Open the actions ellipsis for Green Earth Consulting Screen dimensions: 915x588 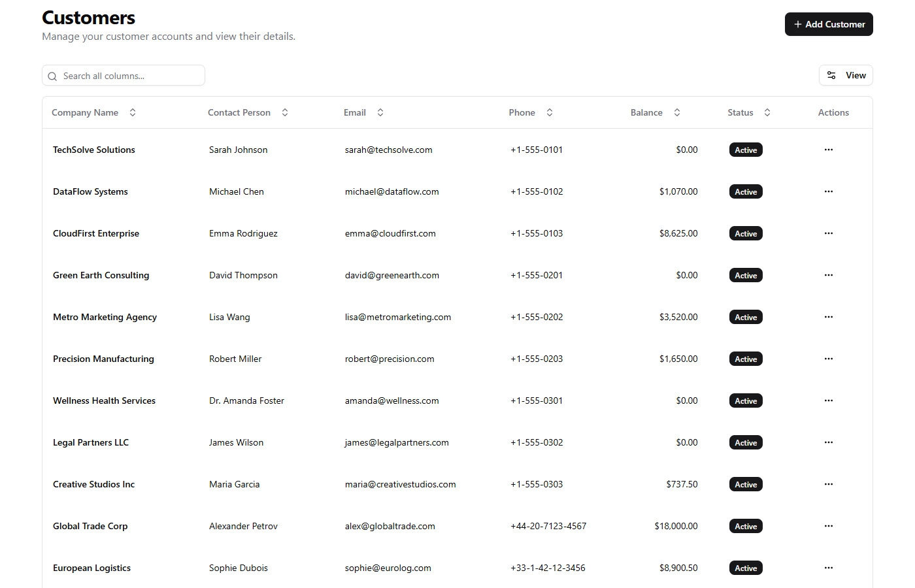tap(828, 275)
